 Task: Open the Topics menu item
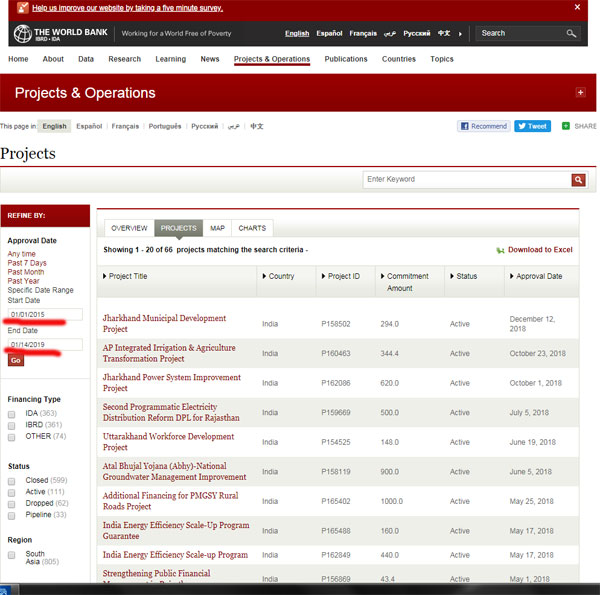point(442,59)
